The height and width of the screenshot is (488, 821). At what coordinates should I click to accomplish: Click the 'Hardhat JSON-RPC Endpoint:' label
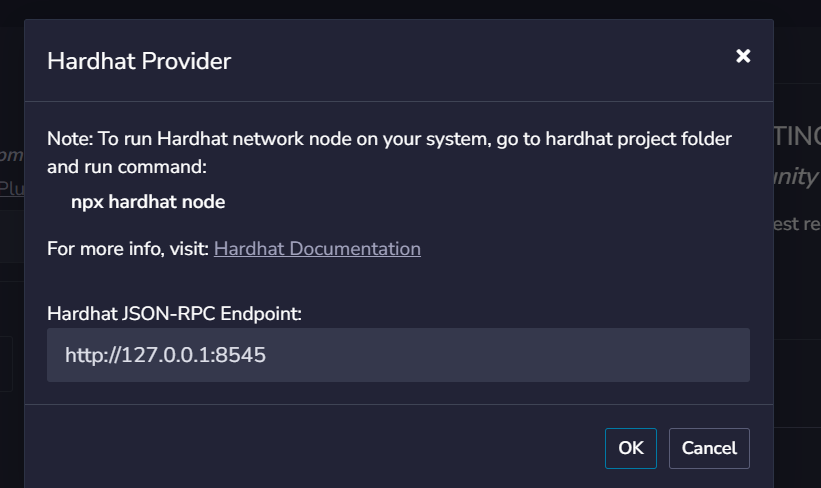click(174, 314)
